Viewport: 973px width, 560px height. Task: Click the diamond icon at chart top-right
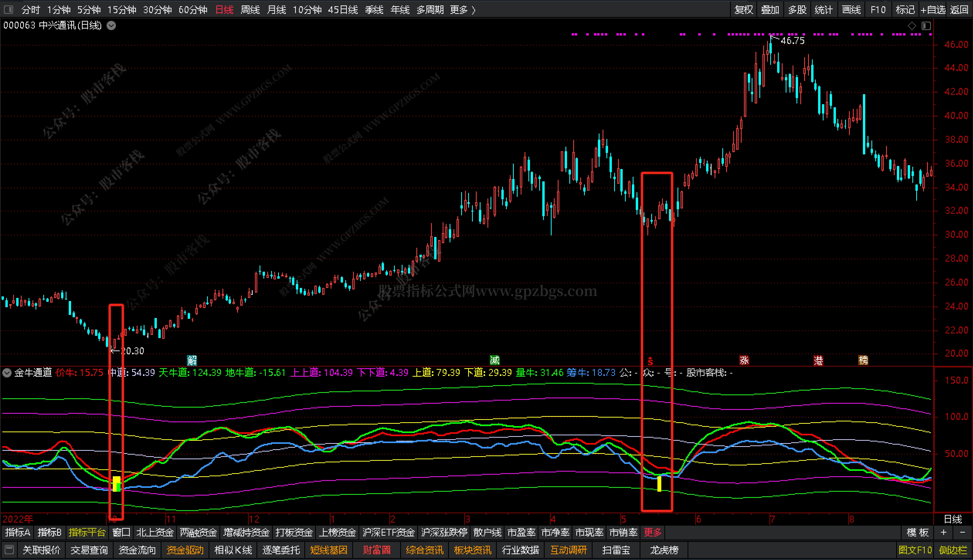(912, 25)
